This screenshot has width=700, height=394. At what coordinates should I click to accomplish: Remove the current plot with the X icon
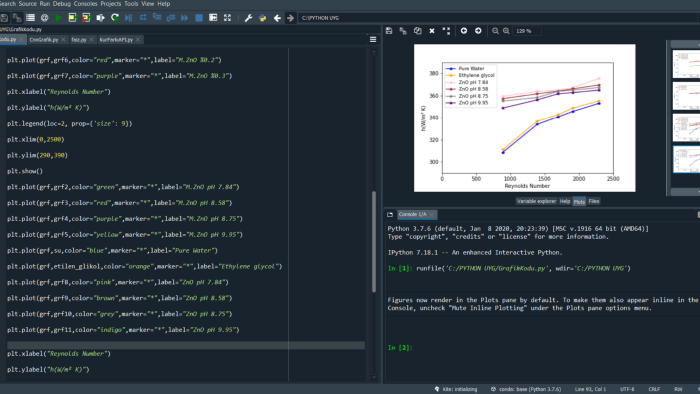pos(432,31)
